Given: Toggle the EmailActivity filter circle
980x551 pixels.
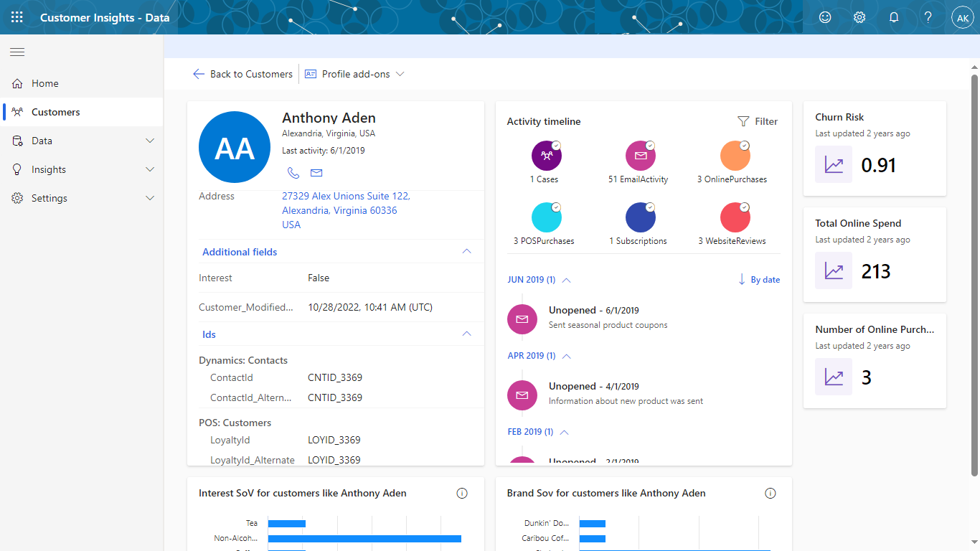Looking at the screenshot, I should [x=640, y=156].
